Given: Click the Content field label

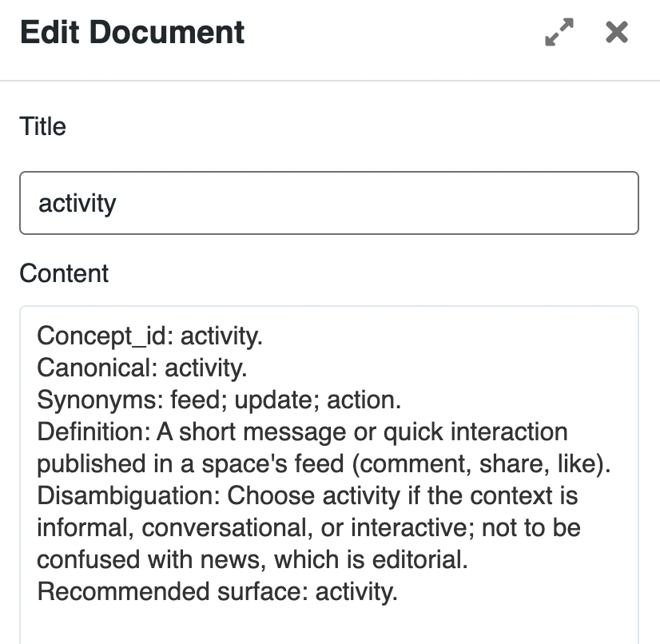Looking at the screenshot, I should (x=64, y=273).
